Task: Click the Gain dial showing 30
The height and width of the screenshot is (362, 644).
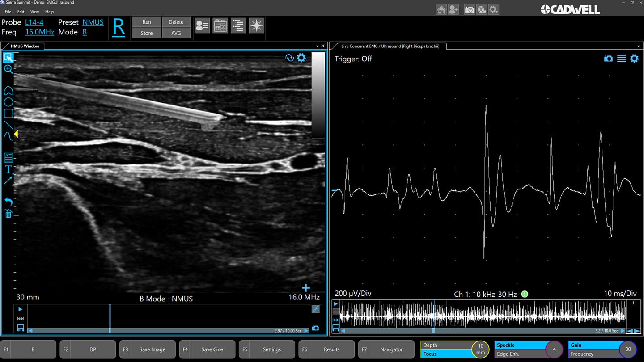Action: [x=628, y=349]
